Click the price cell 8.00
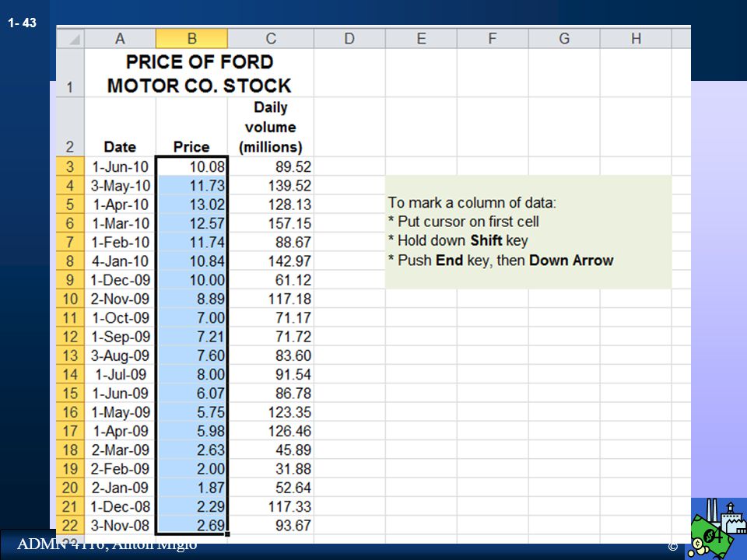747x560 pixels. (191, 374)
